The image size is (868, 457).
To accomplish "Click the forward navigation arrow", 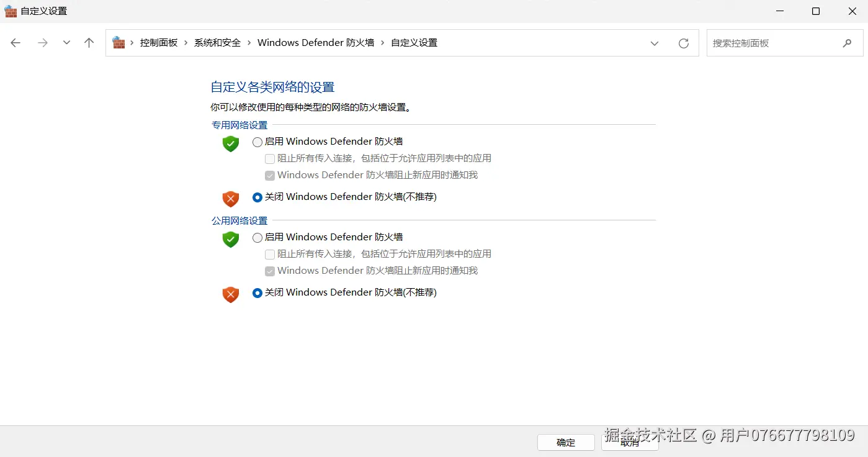I will pyautogui.click(x=43, y=43).
